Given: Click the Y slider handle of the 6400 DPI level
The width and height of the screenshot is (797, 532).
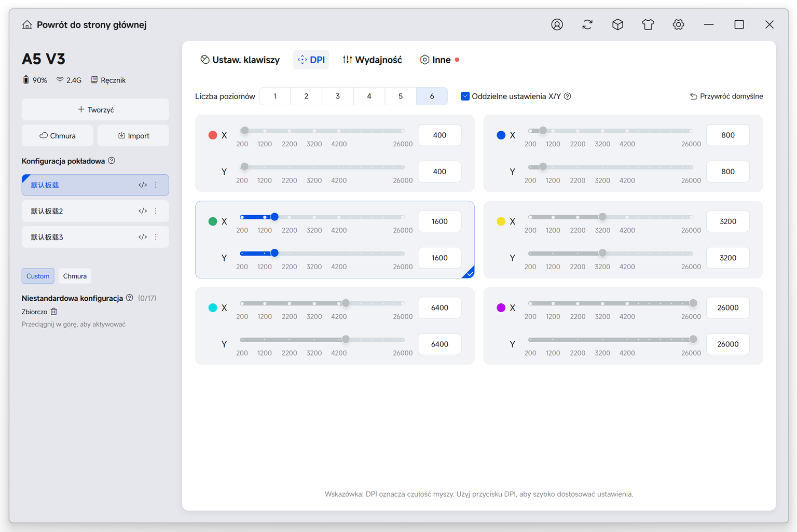Looking at the screenshot, I should pos(346,339).
